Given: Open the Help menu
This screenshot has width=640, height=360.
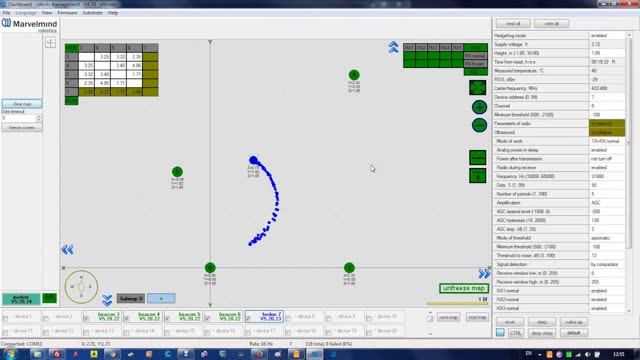Looking at the screenshot, I should pyautogui.click(x=113, y=13).
